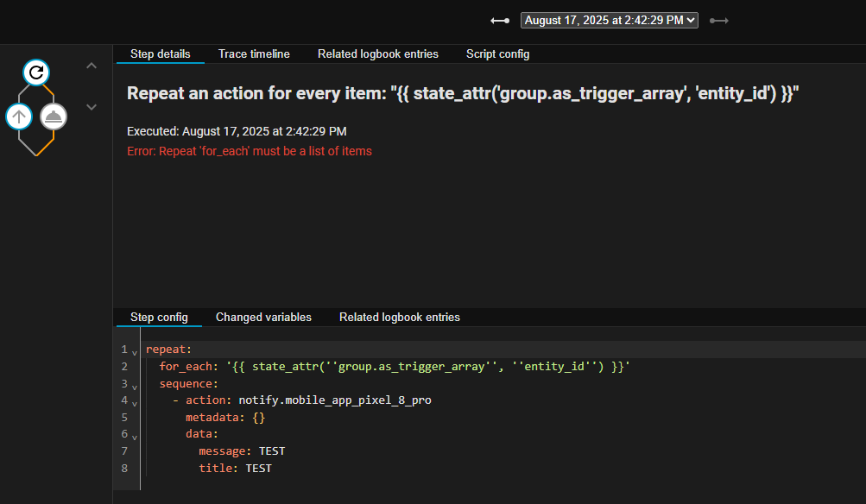Viewport: 866px width, 504px height.
Task: Go to previous step with up chevron
Action: pos(92,66)
